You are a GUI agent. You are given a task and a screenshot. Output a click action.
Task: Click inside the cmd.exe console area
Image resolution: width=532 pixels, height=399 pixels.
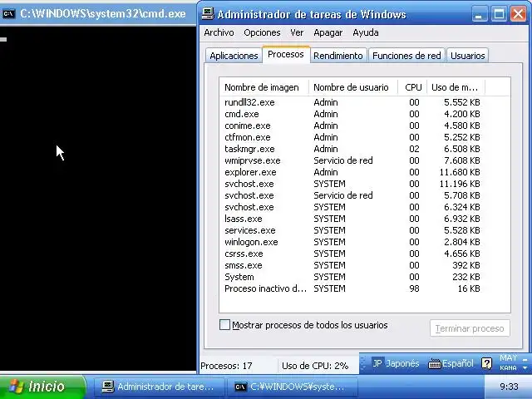98,199
